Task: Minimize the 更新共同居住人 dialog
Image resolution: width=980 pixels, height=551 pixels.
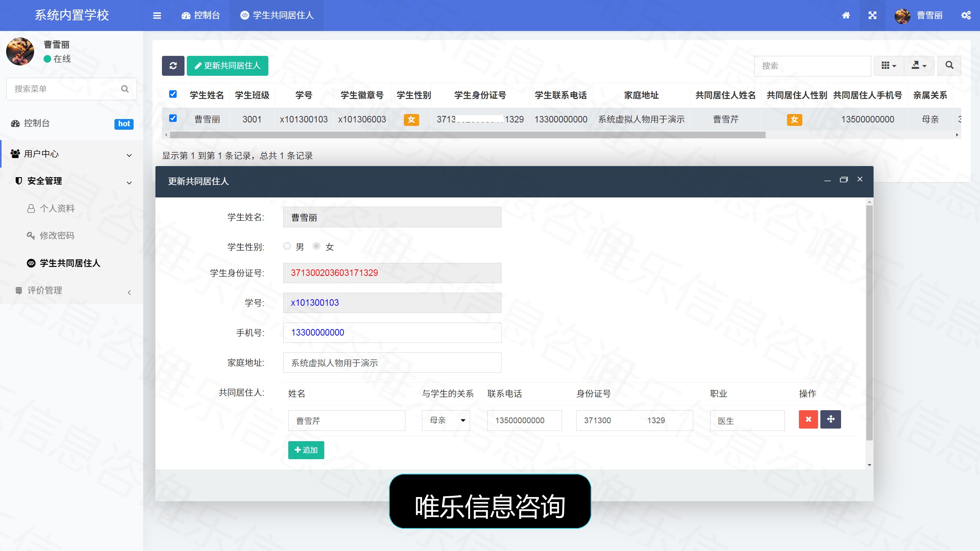Action: coord(827,180)
